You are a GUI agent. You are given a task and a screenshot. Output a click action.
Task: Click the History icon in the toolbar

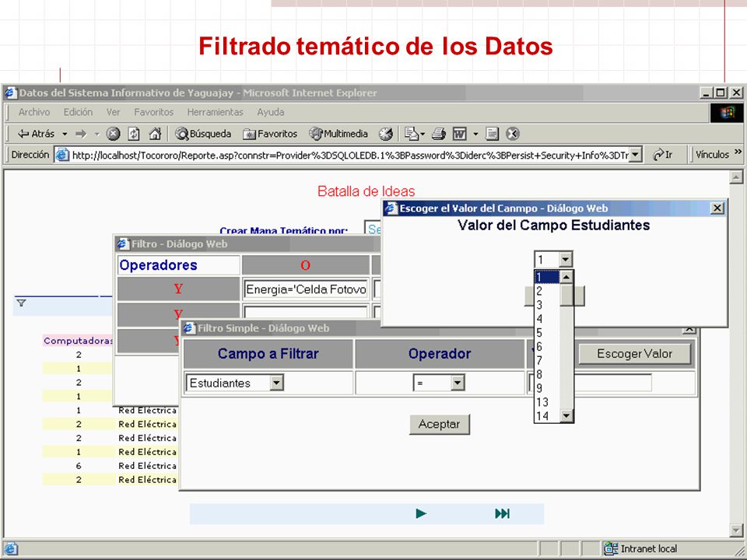coord(385,134)
